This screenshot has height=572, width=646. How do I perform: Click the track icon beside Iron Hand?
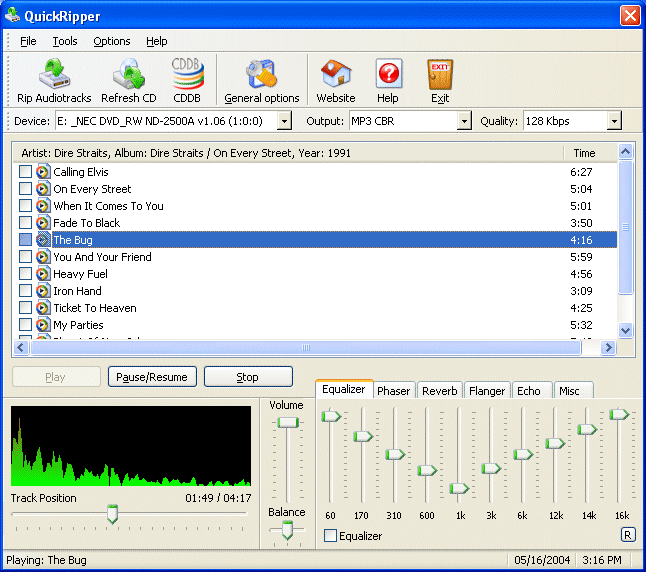tap(43, 291)
